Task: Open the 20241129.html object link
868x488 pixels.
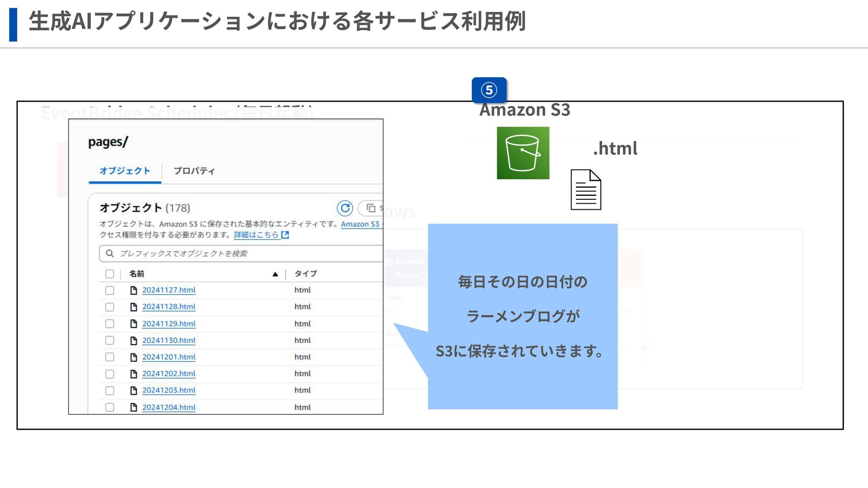Action: click(x=169, y=324)
